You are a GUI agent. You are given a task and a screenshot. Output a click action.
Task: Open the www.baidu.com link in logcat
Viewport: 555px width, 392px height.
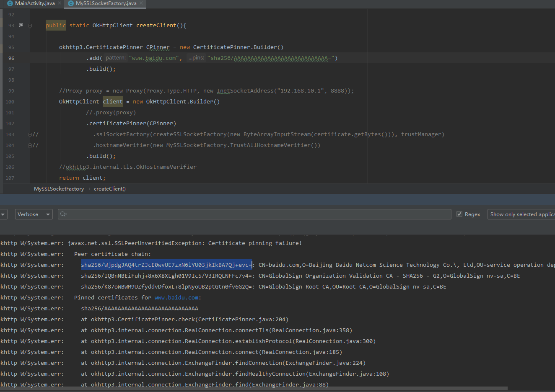pos(176,298)
